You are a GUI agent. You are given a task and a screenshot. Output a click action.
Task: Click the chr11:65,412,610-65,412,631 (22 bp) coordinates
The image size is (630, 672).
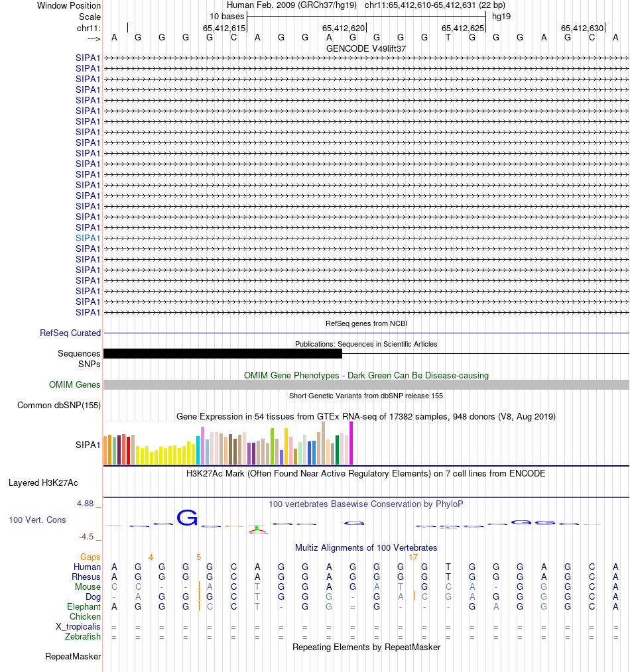[435, 5]
